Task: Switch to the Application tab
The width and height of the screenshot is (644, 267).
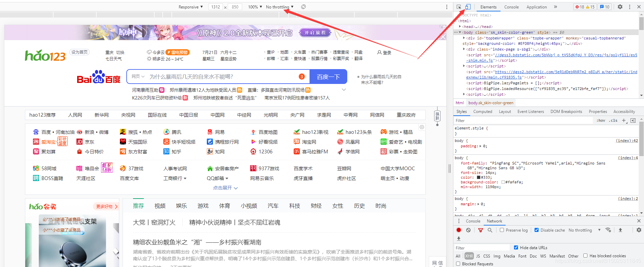Action: click(537, 7)
